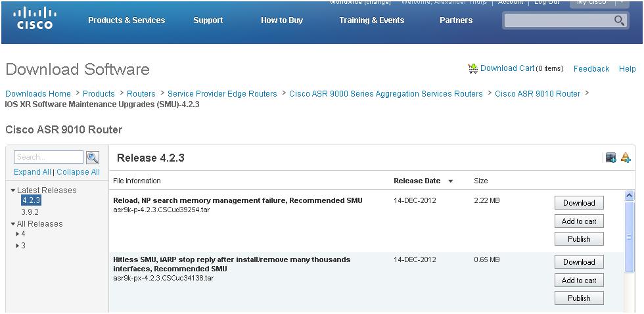This screenshot has width=644, height=314.
Task: Click the header search magnifier icon
Action: click(619, 20)
